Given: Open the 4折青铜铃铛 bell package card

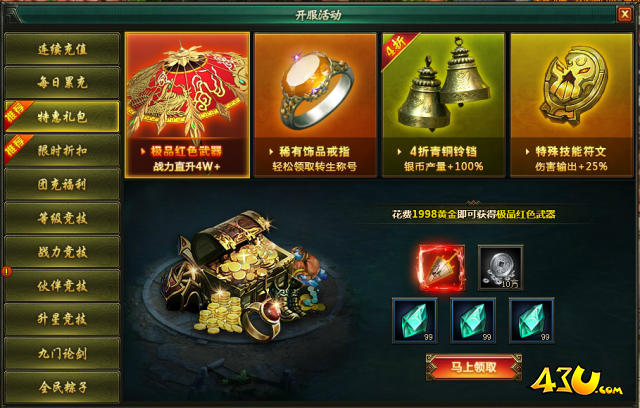Looking at the screenshot, I should point(443,105).
